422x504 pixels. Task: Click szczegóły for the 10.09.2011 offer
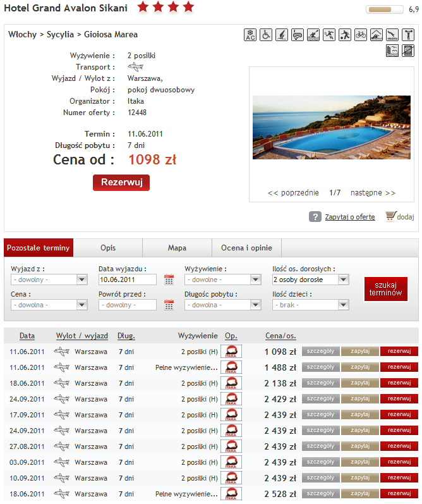320,477
